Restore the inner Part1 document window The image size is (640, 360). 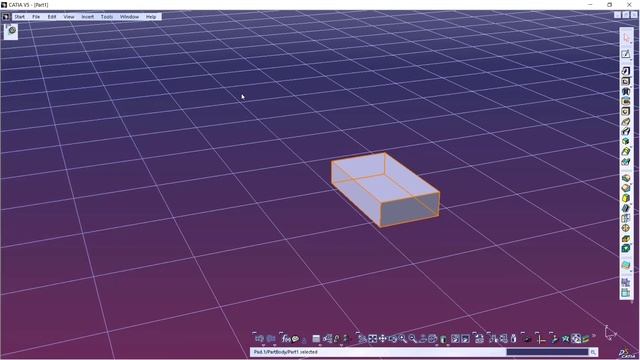coord(626,15)
